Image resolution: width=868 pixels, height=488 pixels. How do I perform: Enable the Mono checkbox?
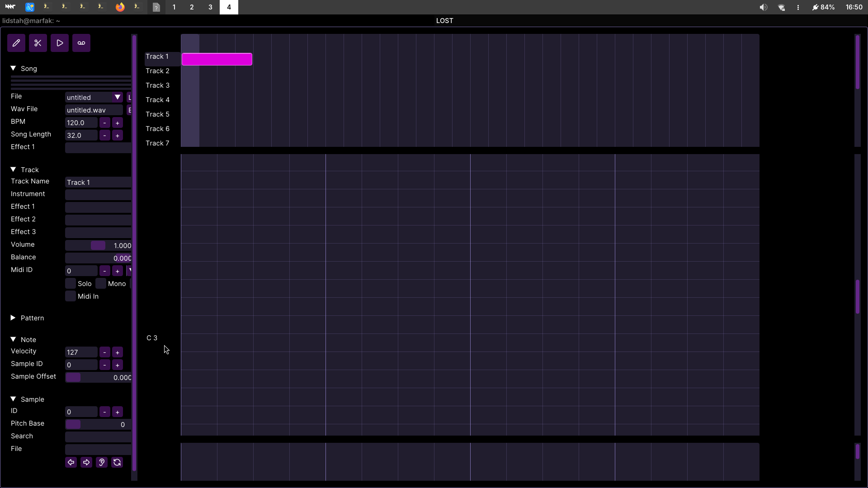101,284
